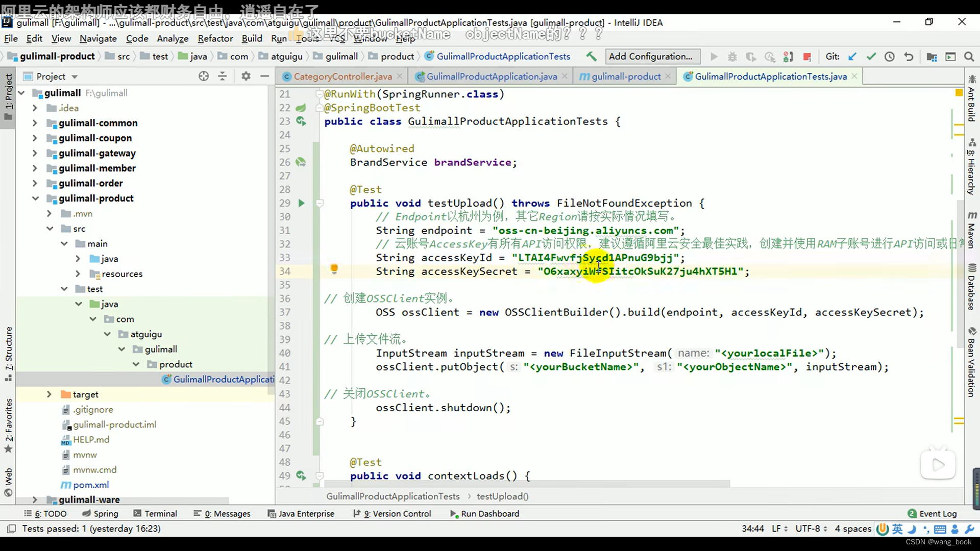Click the green Run arrow in toolbar
The height and width of the screenshot is (551, 980).
point(714,57)
